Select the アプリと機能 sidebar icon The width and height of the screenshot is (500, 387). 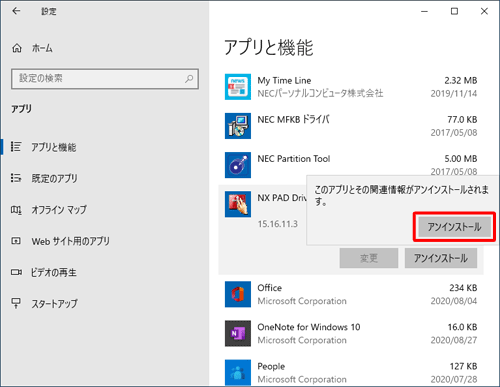click(16, 147)
